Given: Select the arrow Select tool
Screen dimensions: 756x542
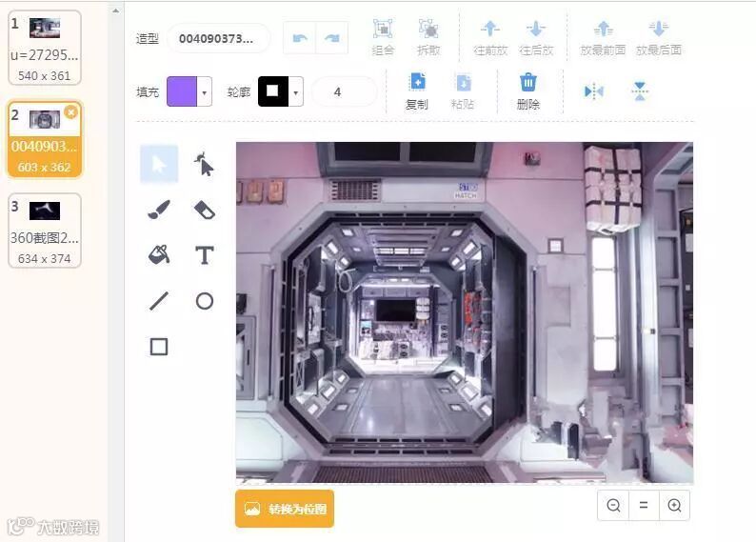Looking at the screenshot, I should click(159, 164).
